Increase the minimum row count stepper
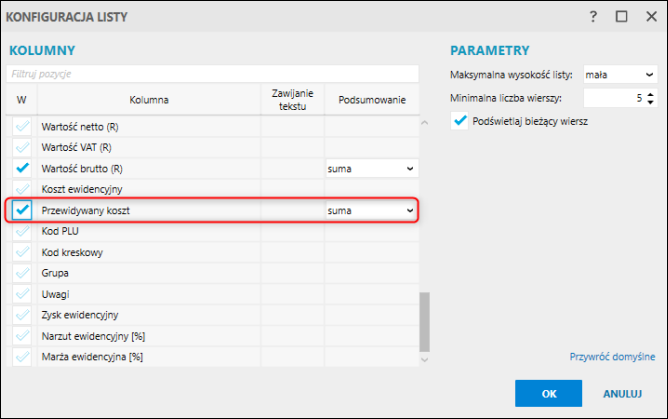The width and height of the screenshot is (668, 419). coord(650,94)
